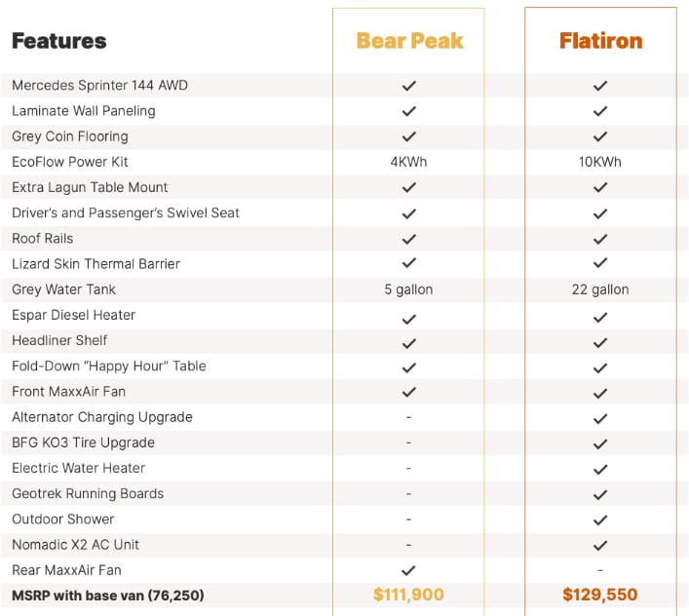Click Flatiron checkmark for Geotrek Running Boards
Viewport: 689px width, 616px height.
click(x=600, y=495)
